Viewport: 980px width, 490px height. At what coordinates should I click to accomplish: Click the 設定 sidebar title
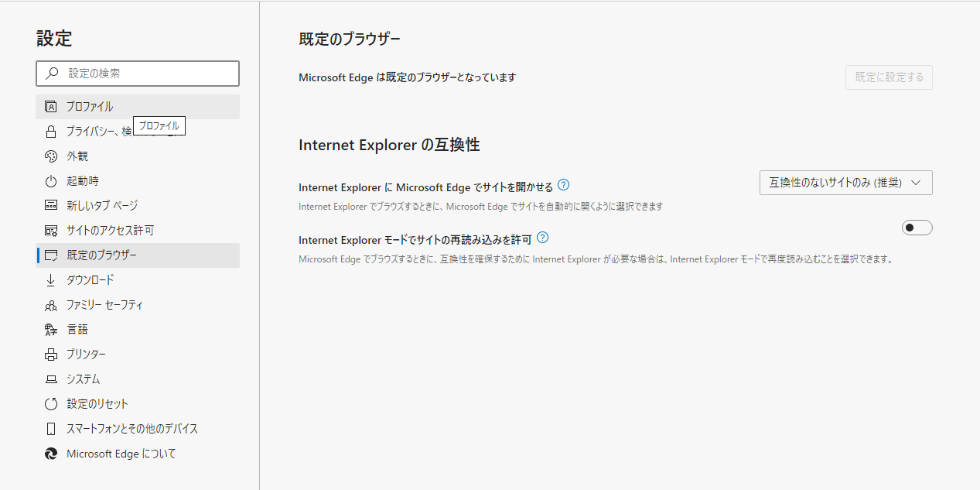(54, 39)
